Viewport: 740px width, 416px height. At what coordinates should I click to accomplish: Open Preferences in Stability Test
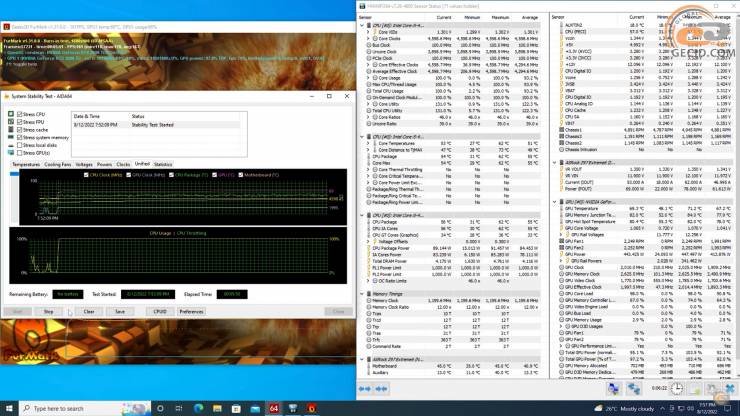(x=191, y=312)
